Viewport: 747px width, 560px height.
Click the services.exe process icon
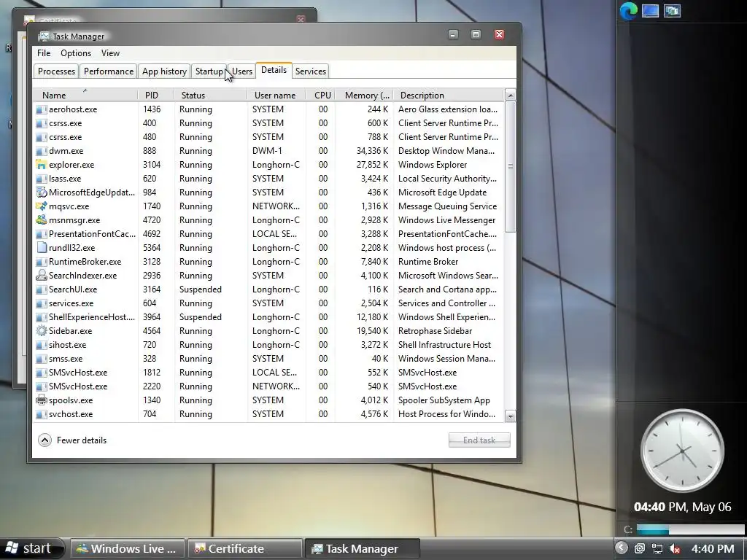coord(42,303)
